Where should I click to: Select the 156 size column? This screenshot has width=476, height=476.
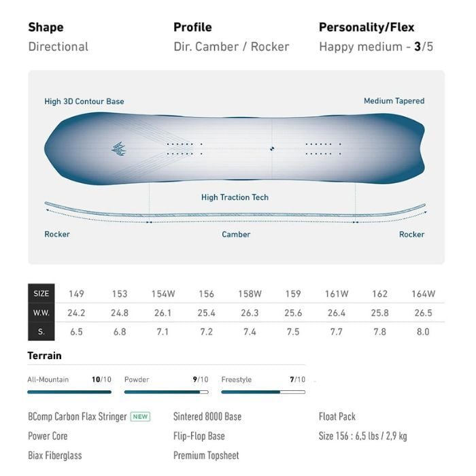(206, 294)
